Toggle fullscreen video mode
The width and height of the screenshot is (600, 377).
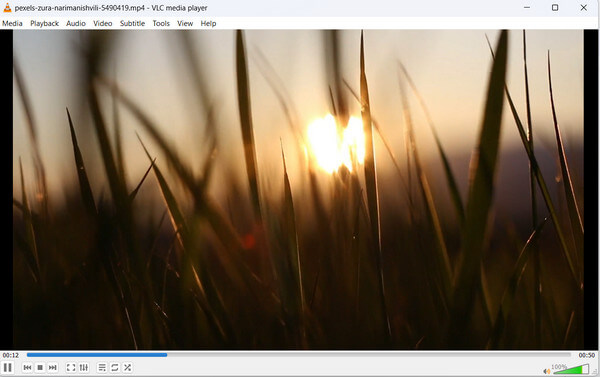71,367
